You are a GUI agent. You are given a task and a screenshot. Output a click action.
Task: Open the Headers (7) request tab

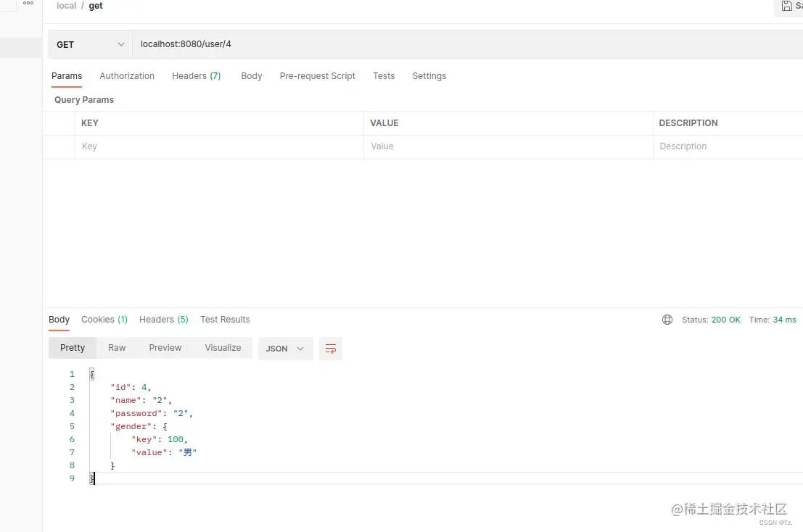[x=196, y=76]
